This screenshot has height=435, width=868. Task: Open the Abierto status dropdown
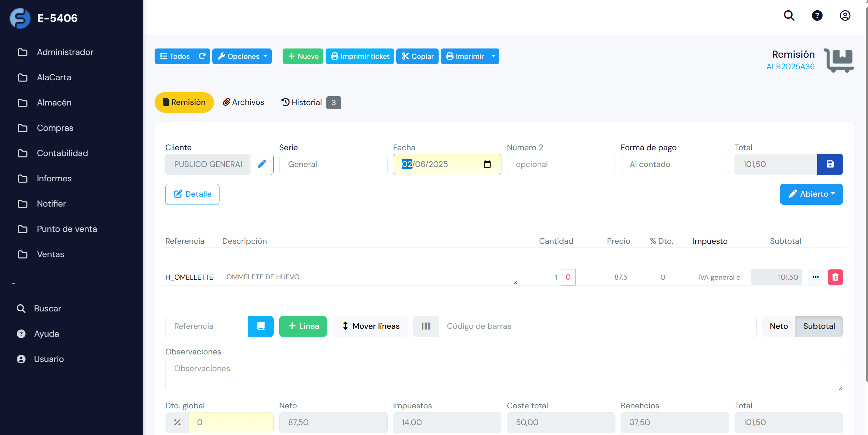[811, 194]
